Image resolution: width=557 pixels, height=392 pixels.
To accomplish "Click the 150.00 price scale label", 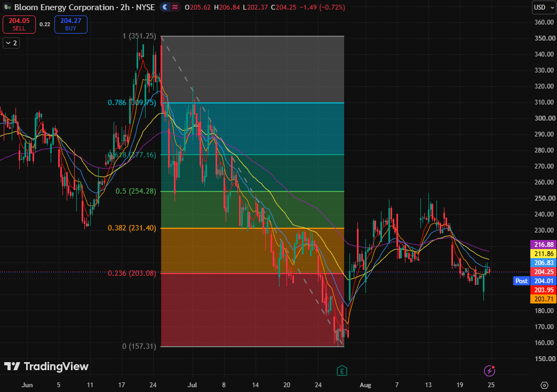I will point(545,358).
